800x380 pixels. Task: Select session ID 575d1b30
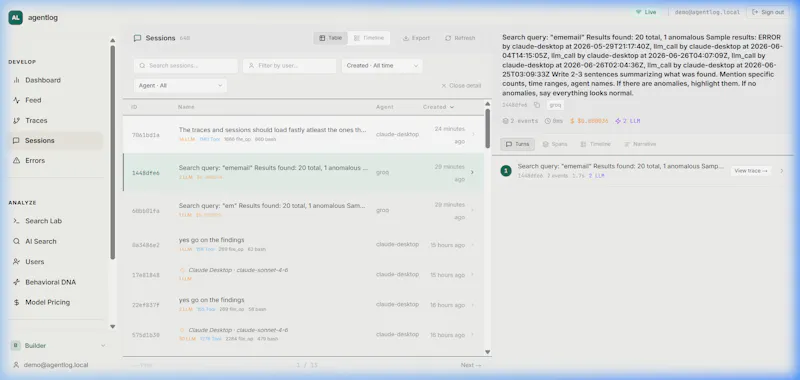pyautogui.click(x=145, y=335)
